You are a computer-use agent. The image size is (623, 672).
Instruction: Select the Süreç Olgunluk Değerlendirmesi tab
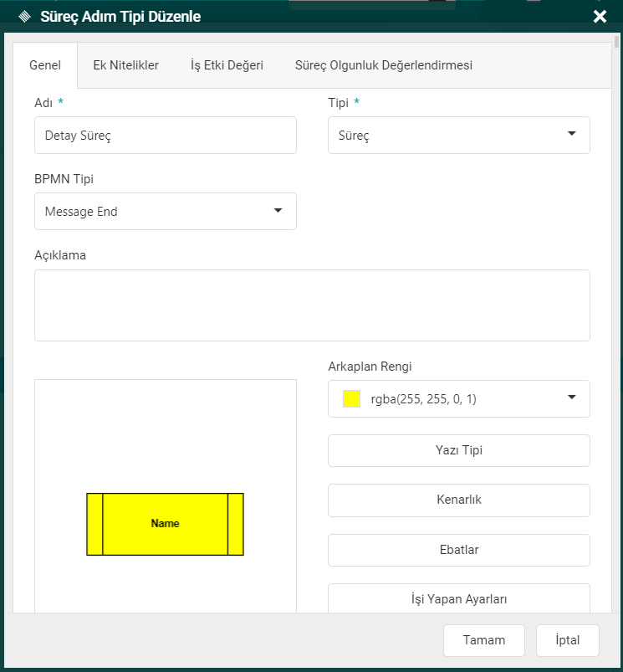click(383, 65)
